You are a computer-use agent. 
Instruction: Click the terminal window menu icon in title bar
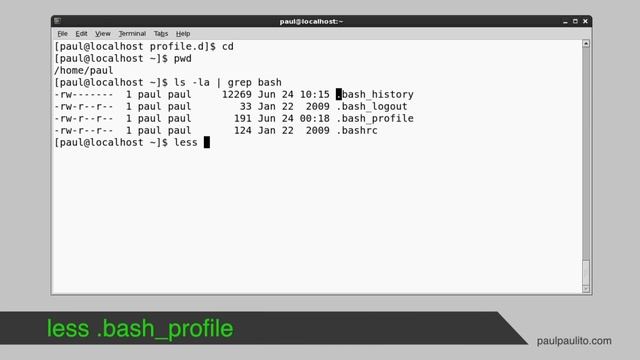58,21
